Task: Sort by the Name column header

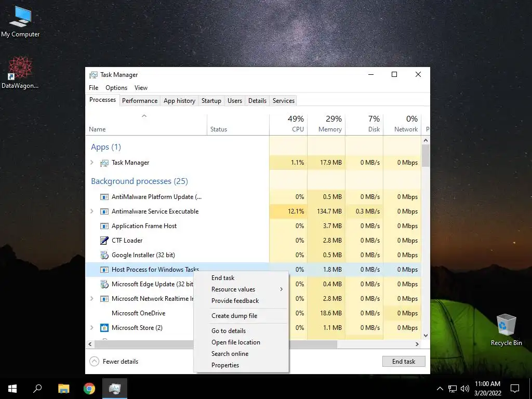Action: (146, 124)
